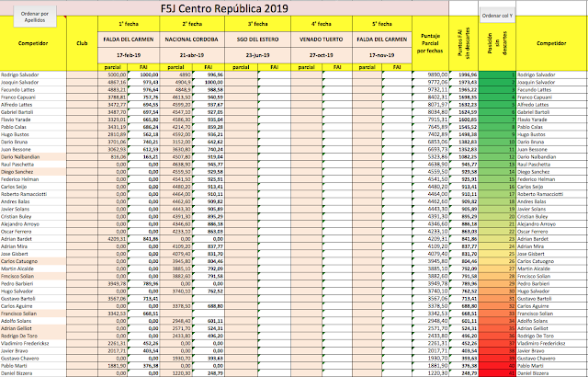Select left column name 'Hugo Bustos'
This screenshot has width=588, height=377.
[15, 134]
